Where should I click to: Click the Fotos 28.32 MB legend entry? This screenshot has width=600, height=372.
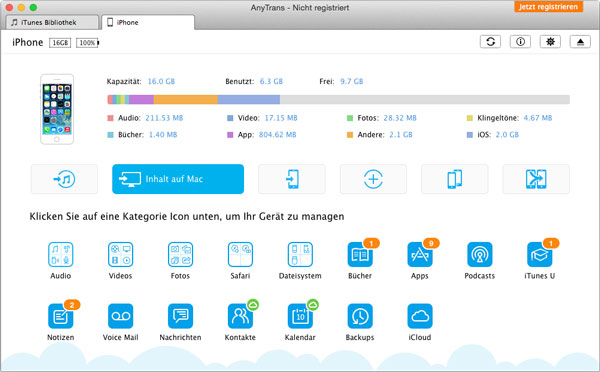point(382,118)
